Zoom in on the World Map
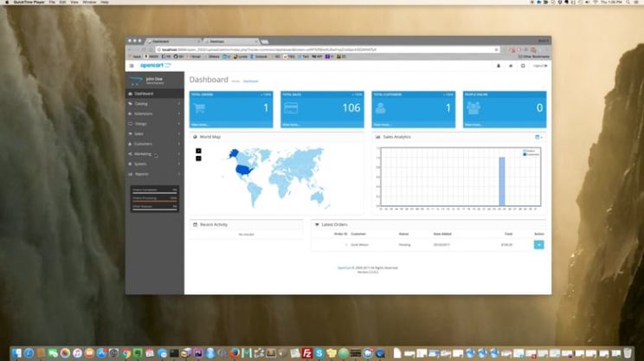Image resolution: width=644 pixels, height=361 pixels. 198,151
